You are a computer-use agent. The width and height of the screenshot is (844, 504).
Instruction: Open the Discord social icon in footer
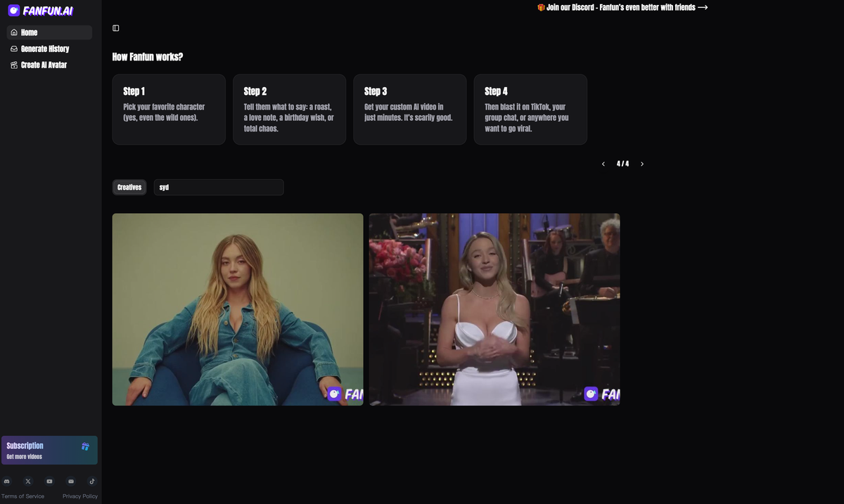(x=7, y=481)
